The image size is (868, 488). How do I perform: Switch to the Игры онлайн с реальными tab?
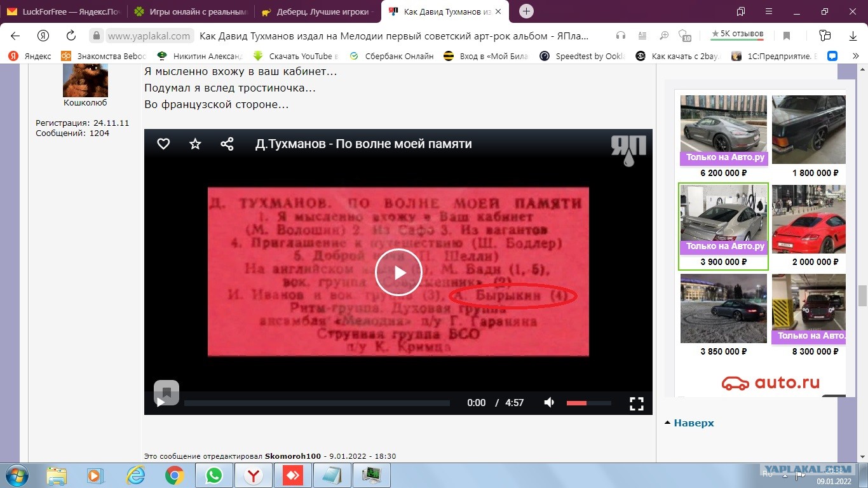(x=191, y=11)
